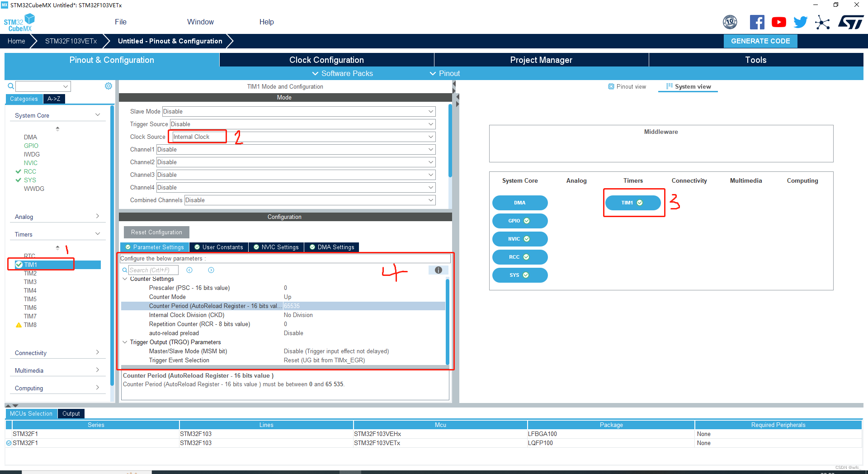Go to previous search result arrow
868x474 pixels.
189,270
